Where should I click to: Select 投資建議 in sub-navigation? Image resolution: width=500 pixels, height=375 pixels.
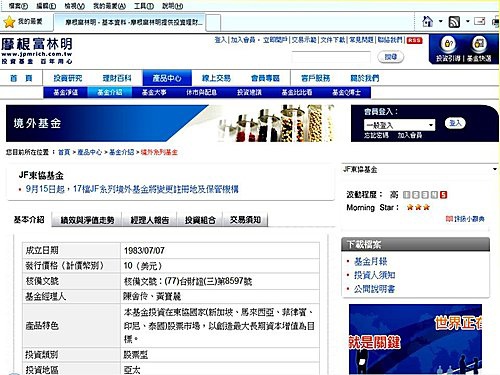click(249, 92)
